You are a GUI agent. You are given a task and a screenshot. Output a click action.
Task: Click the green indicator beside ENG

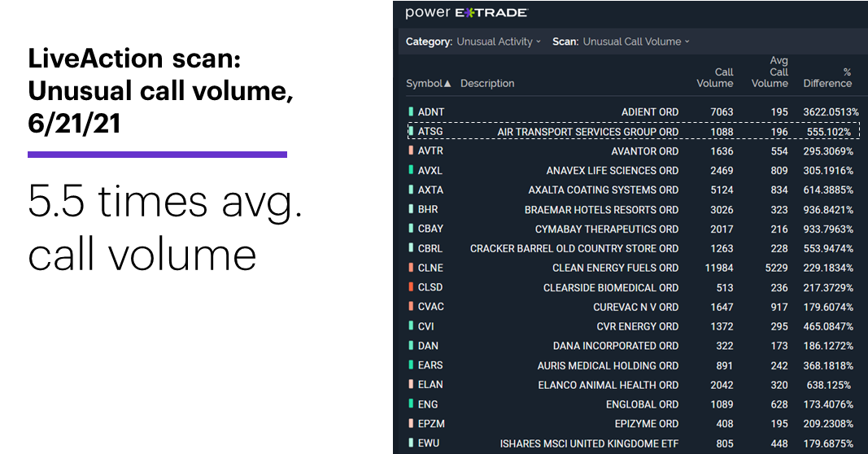(411, 404)
